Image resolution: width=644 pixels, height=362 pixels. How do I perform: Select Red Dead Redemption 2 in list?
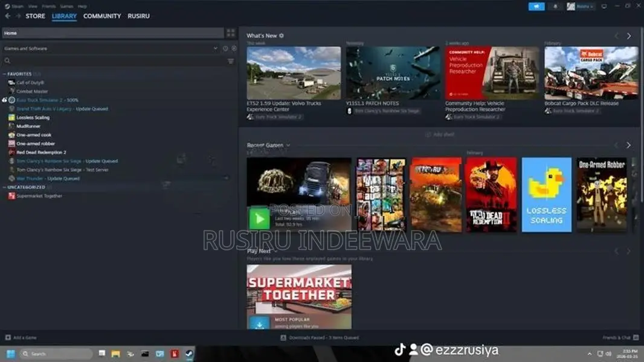(x=41, y=152)
